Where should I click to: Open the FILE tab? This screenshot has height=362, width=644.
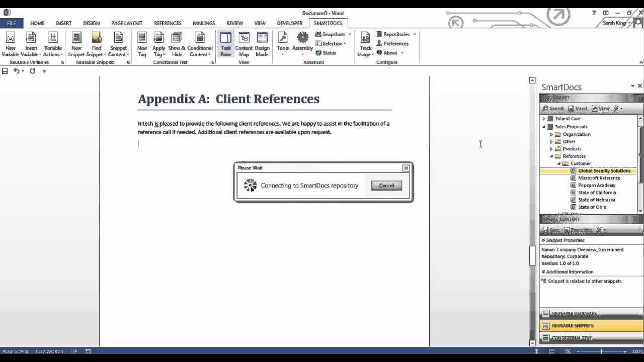tap(11, 23)
